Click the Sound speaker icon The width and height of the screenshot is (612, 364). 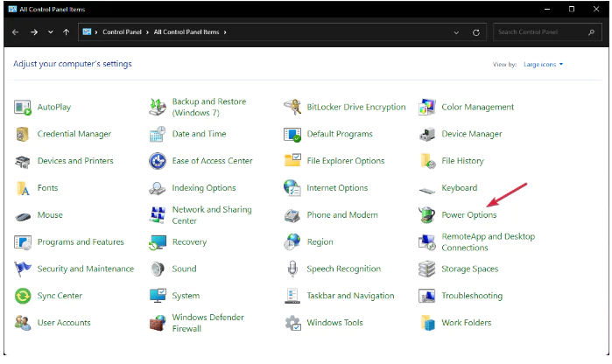[158, 269]
